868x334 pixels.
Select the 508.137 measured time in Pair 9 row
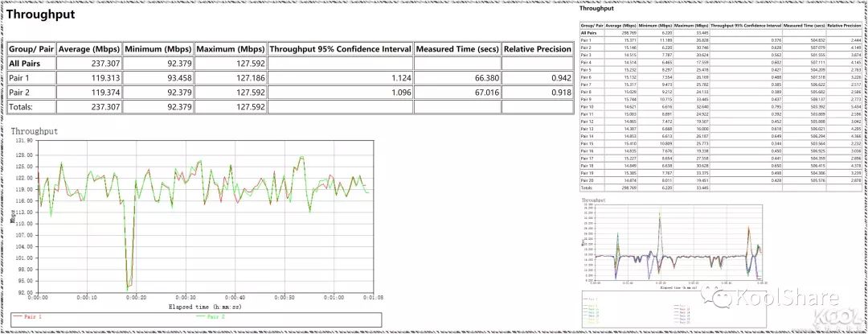click(x=818, y=99)
